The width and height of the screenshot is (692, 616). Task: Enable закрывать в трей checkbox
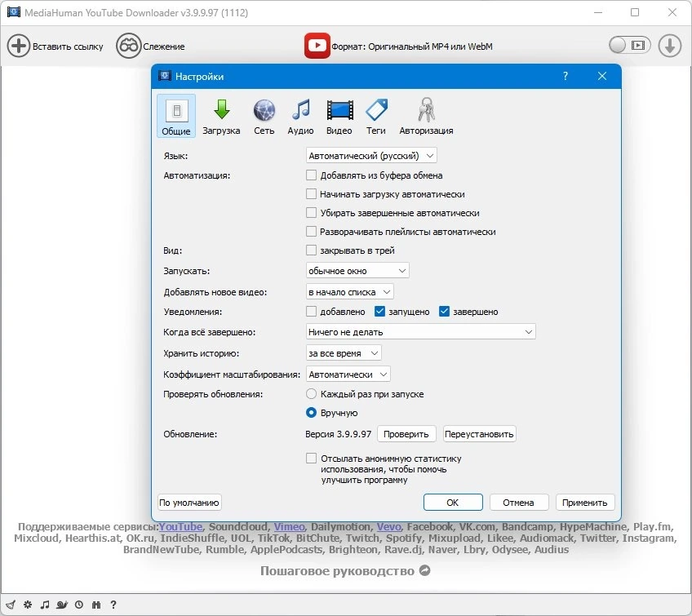tap(311, 250)
